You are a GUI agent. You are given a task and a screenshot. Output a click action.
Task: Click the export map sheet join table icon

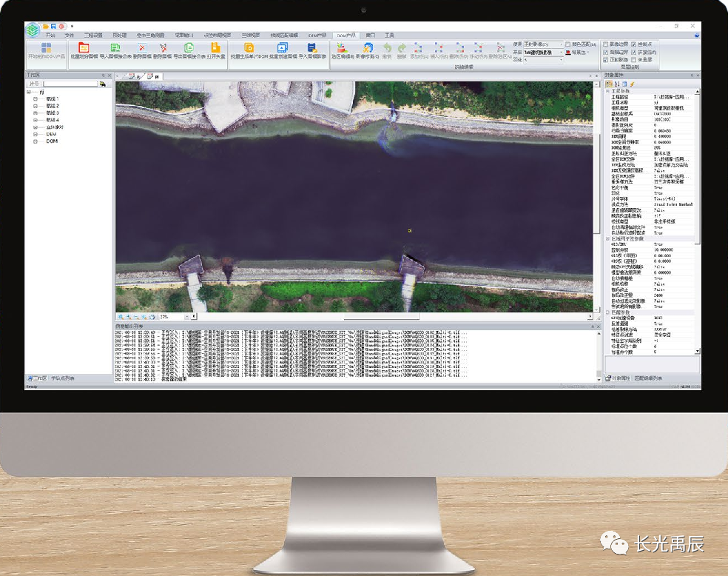188,49
